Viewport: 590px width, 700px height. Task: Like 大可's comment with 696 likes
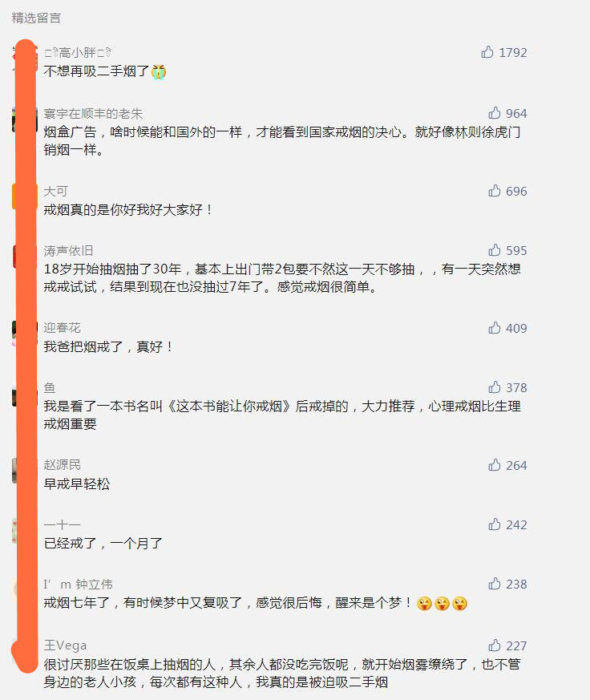click(x=494, y=191)
